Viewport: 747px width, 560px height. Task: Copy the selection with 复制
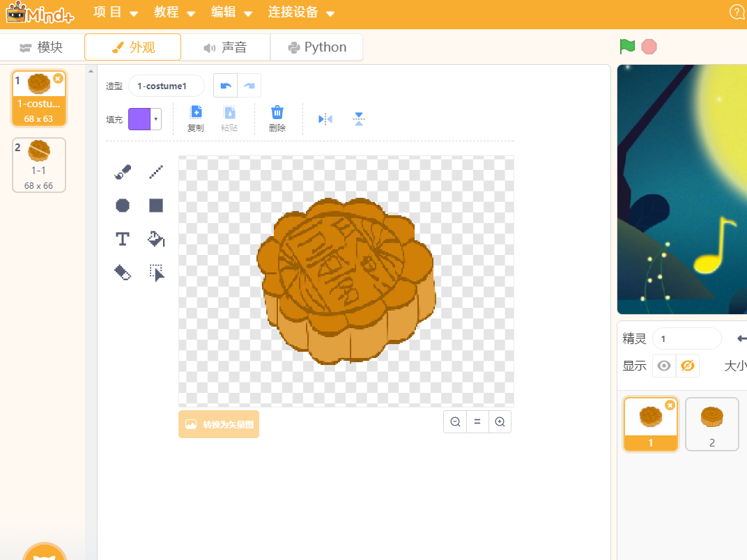[196, 118]
